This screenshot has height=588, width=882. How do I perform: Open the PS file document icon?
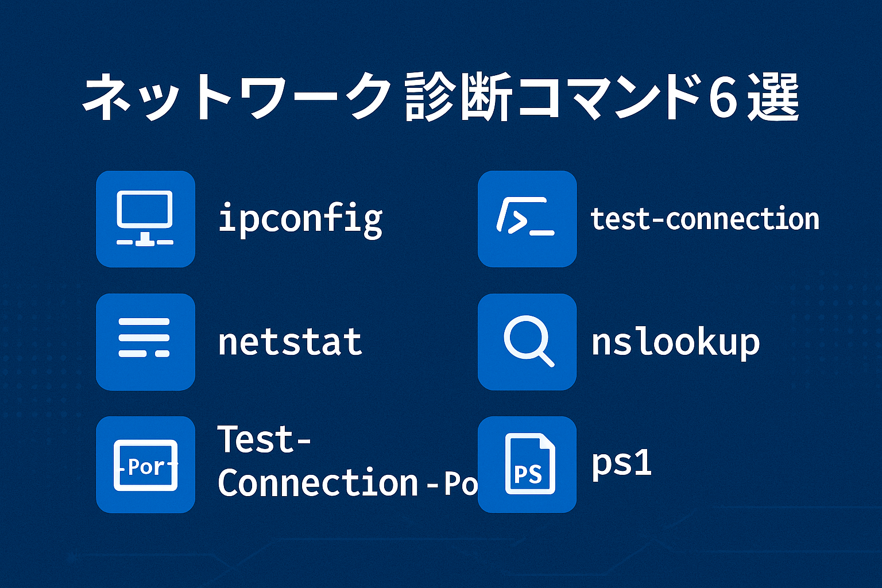(527, 465)
